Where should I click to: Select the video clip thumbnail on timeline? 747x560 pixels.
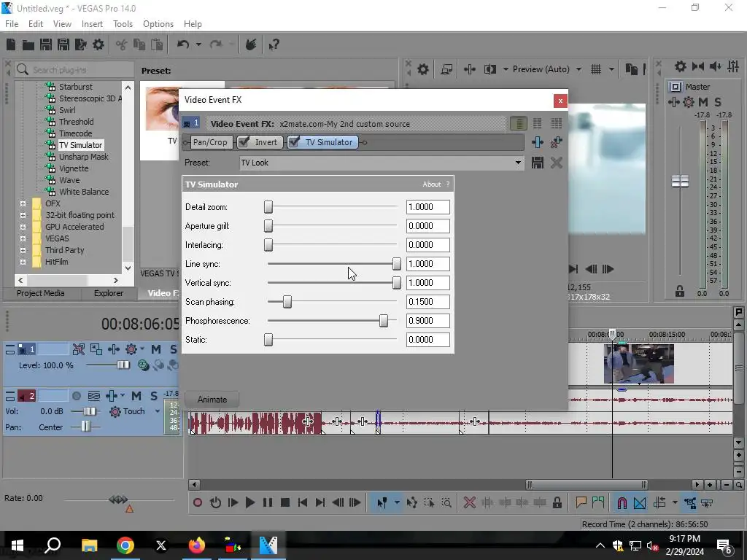pyautogui.click(x=639, y=364)
